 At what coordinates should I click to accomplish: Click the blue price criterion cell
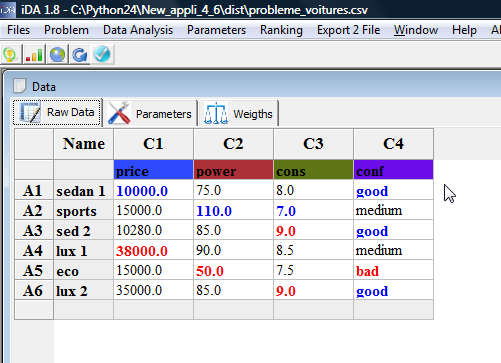pyautogui.click(x=154, y=170)
